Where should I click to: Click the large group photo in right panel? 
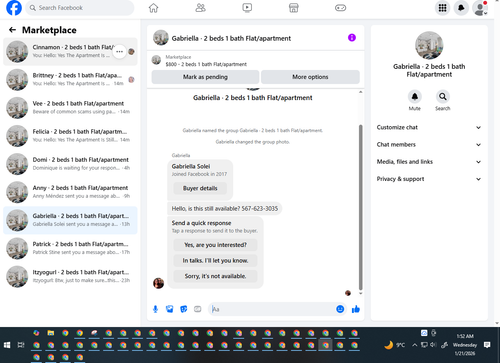coord(429,45)
